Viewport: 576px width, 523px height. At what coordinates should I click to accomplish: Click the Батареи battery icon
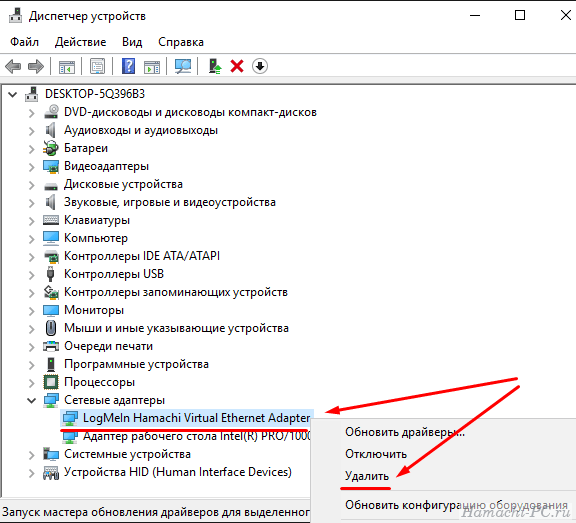tap(51, 148)
